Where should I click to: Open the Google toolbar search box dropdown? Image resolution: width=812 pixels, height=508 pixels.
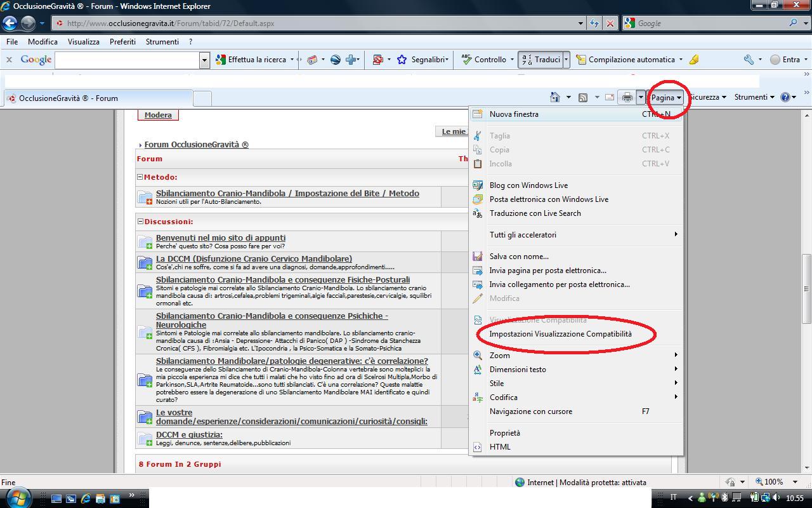(x=204, y=60)
